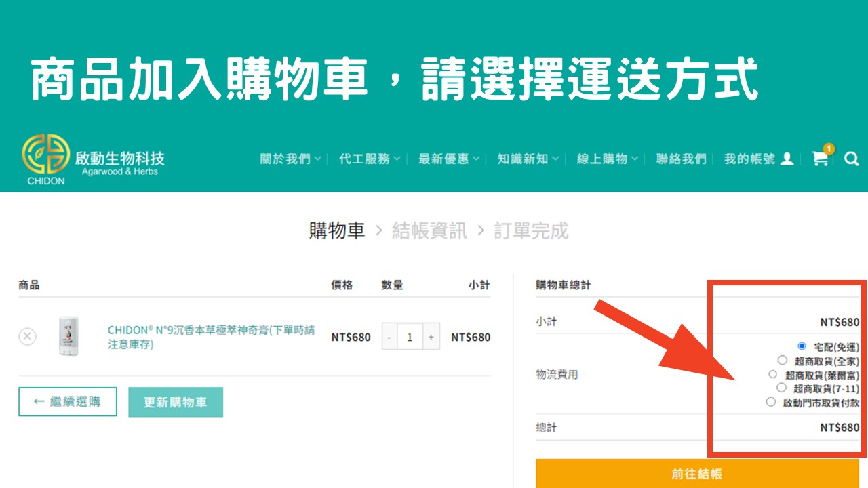Remove product with the circled X icon
Image resolution: width=868 pixels, height=488 pixels.
pos(27,336)
